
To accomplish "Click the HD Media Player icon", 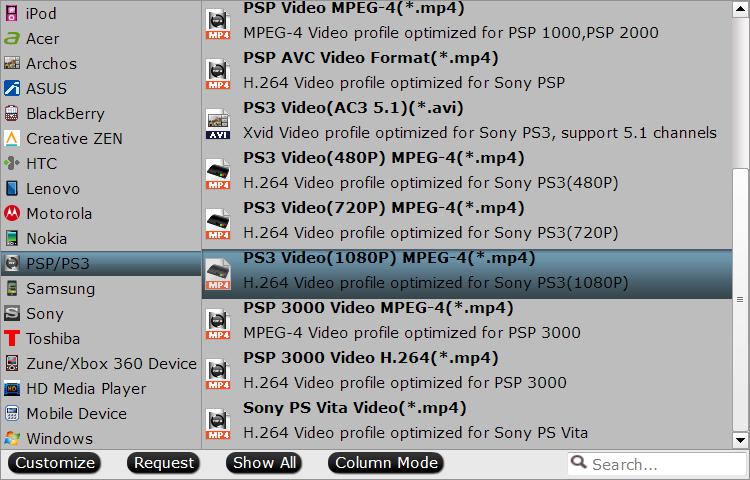I will click(11, 388).
